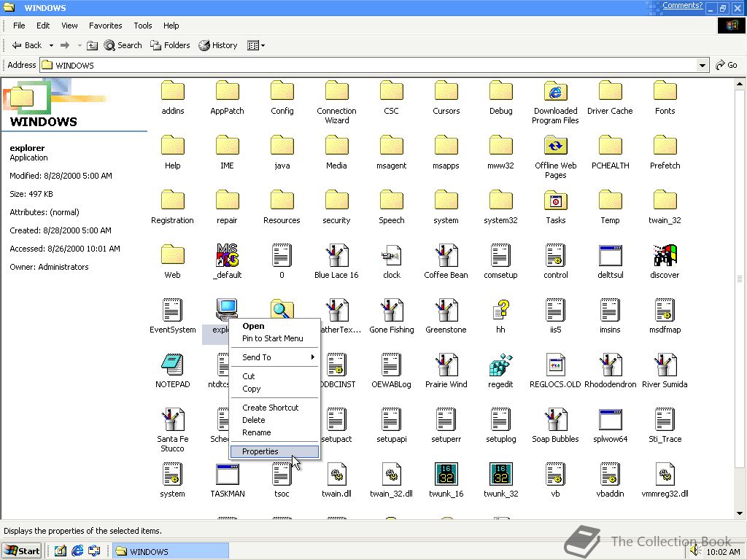
Task: Select the msdfmap settings file icon
Action: pos(665,311)
